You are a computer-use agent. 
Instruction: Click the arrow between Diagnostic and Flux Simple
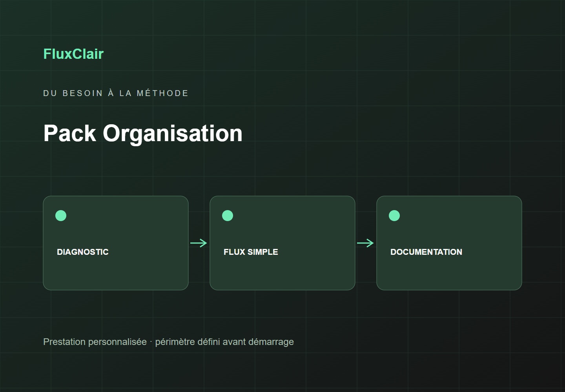tap(199, 243)
